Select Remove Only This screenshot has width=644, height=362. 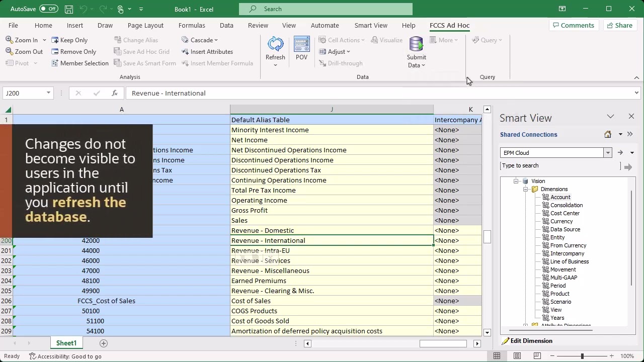coord(73,52)
